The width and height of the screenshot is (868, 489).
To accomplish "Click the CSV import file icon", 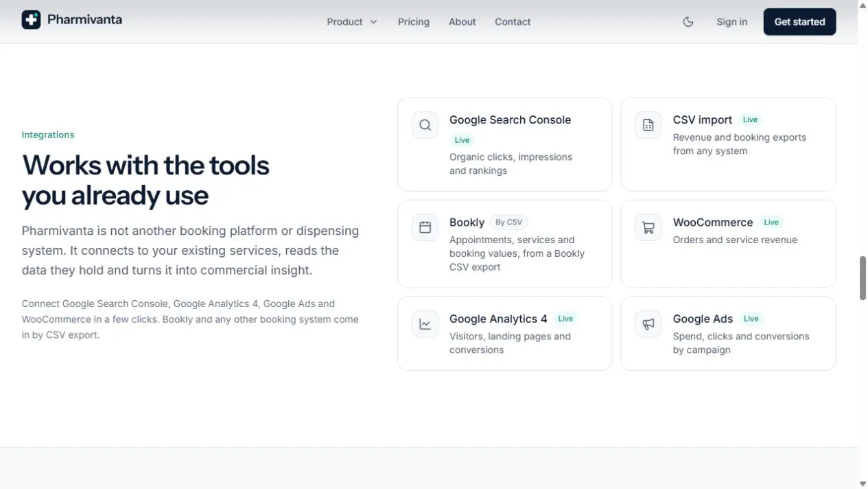I will click(x=648, y=125).
